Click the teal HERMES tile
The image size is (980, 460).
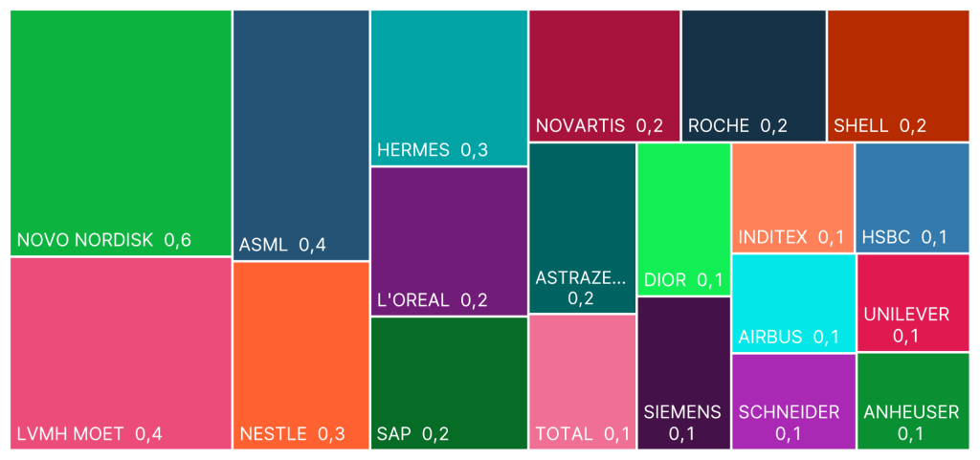click(449, 88)
